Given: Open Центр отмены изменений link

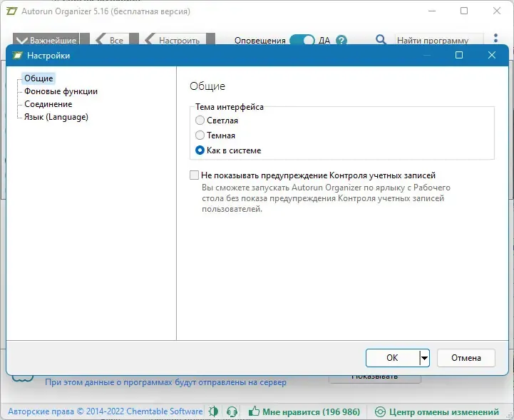Looking at the screenshot, I should (x=444, y=412).
